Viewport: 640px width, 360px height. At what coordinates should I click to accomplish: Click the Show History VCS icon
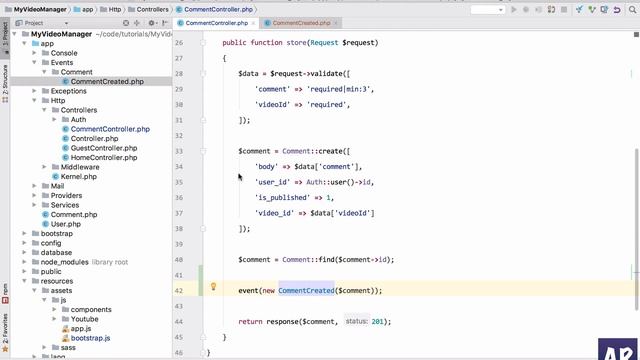(604, 9)
